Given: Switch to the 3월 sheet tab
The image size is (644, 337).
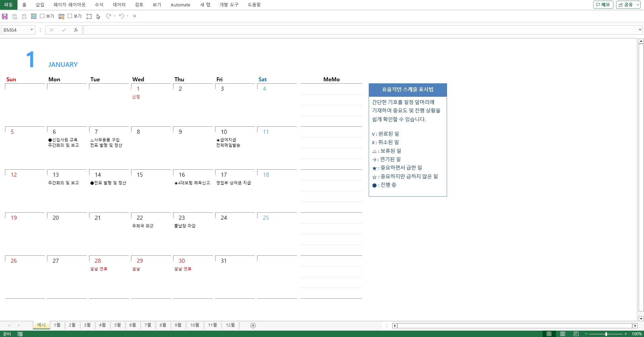Looking at the screenshot, I should (x=87, y=325).
